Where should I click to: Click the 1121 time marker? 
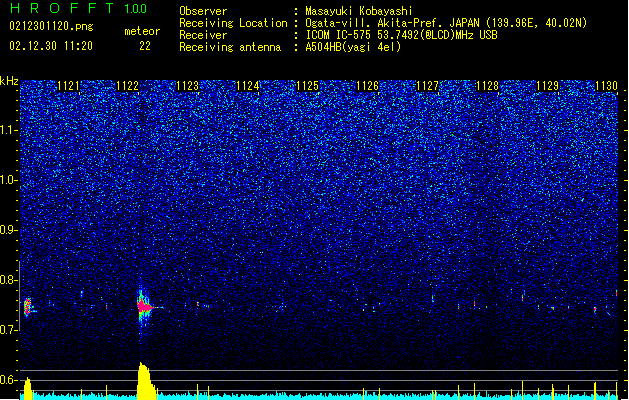tap(69, 86)
